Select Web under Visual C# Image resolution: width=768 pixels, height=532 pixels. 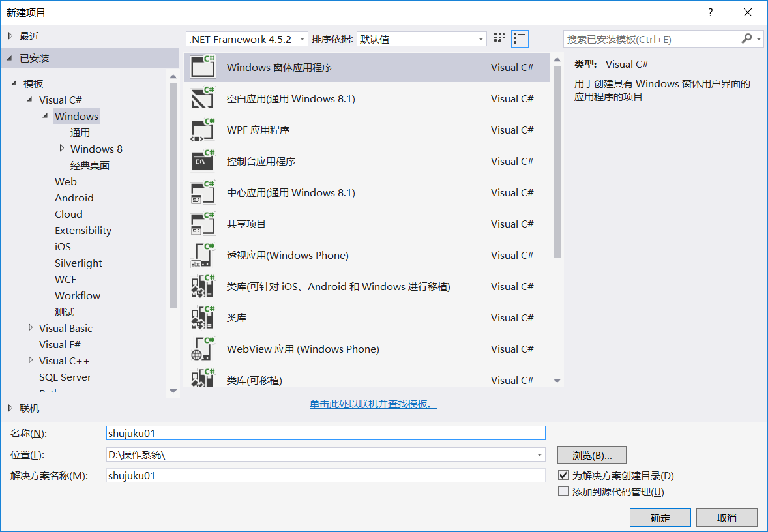66,181
